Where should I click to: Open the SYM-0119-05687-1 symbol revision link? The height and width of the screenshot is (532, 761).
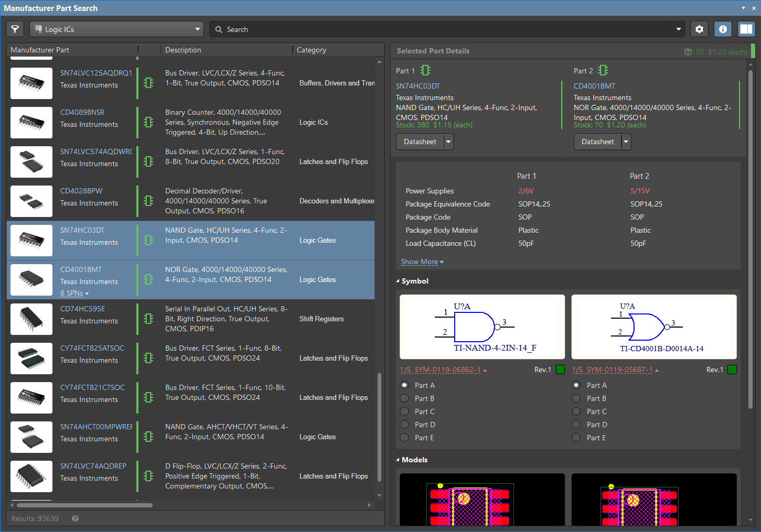click(x=616, y=370)
